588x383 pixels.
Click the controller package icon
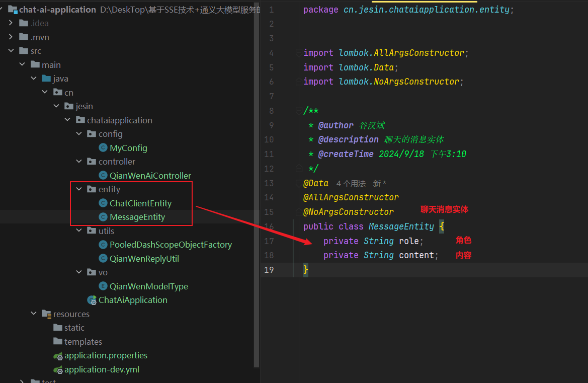92,161
